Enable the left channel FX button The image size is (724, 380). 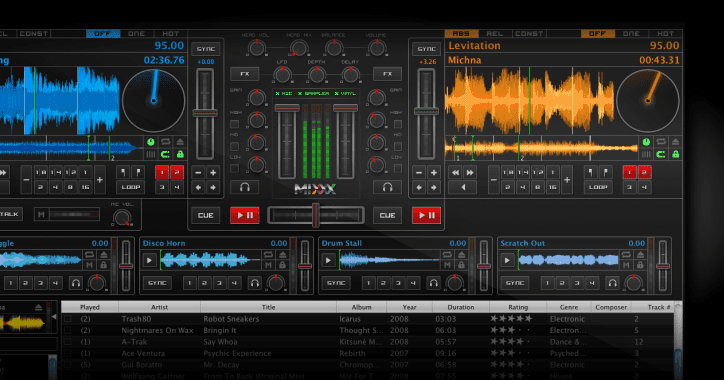click(x=245, y=74)
